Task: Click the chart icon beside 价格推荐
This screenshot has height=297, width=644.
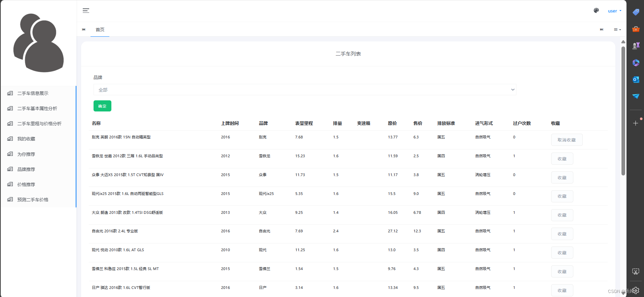Action: (10, 184)
